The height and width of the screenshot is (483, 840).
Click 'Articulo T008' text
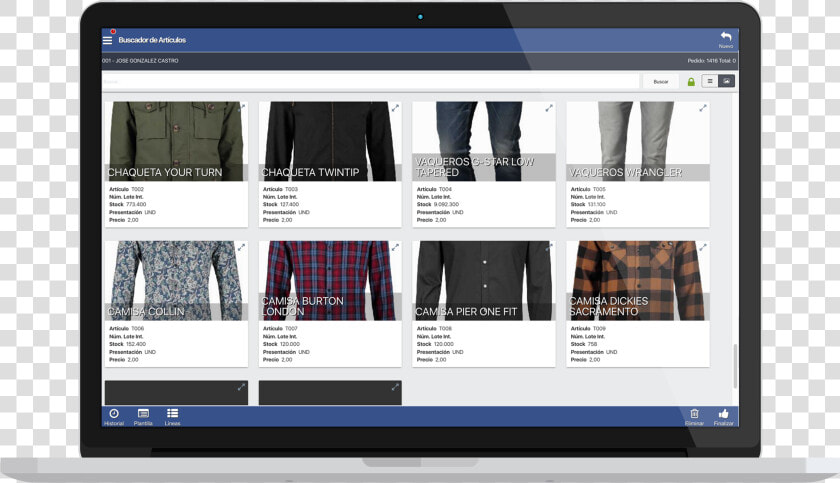click(x=434, y=329)
